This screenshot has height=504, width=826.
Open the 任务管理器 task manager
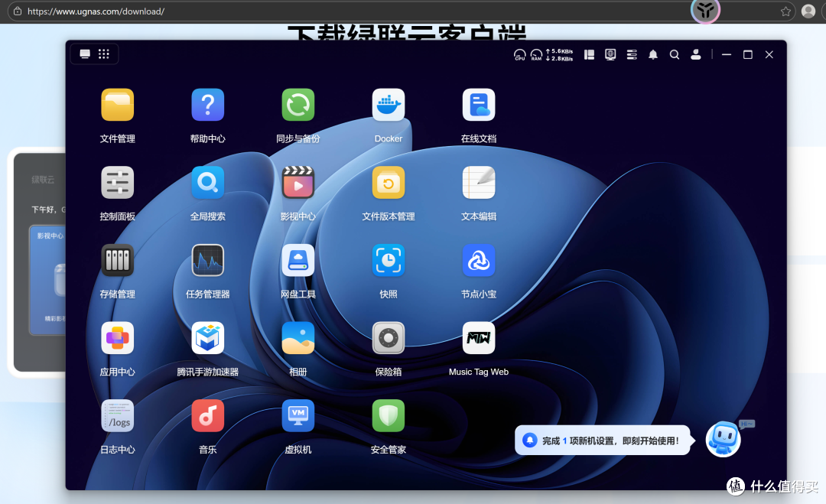coord(207,261)
